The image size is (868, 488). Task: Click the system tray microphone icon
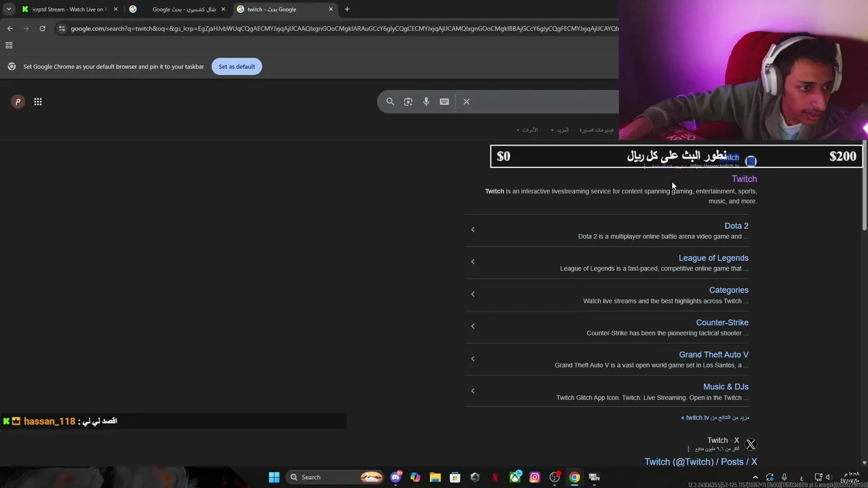(784, 477)
